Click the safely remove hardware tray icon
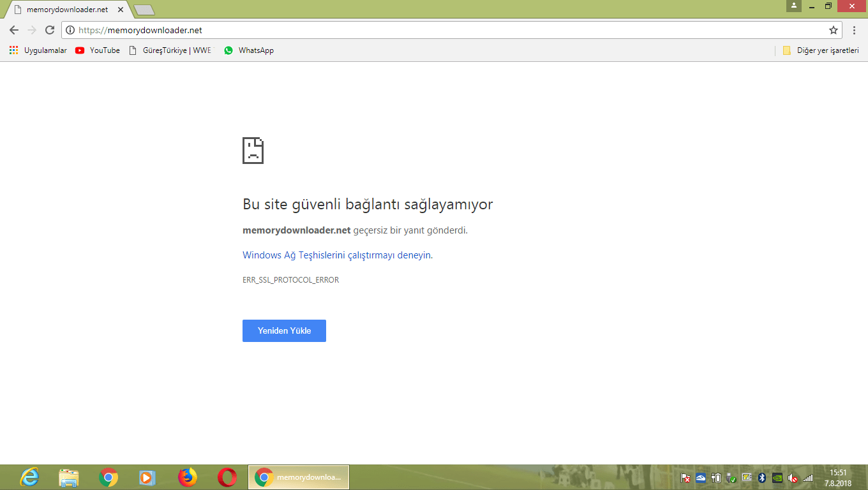 click(x=731, y=477)
